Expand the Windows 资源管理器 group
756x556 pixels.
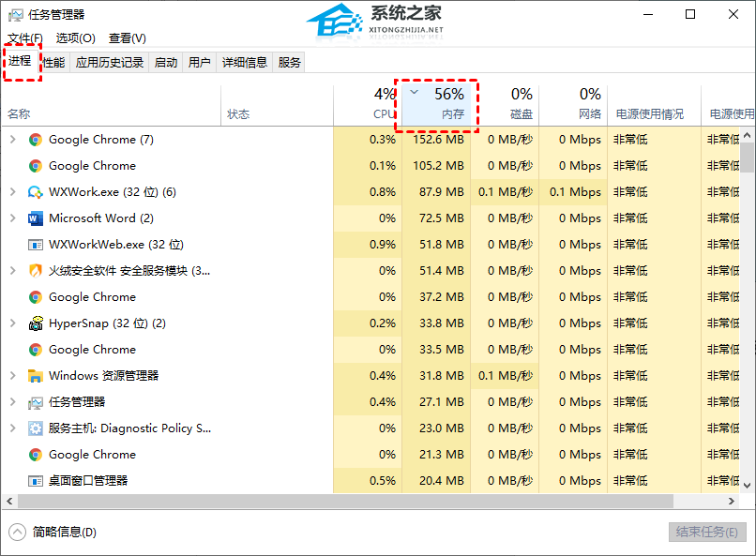pos(13,376)
